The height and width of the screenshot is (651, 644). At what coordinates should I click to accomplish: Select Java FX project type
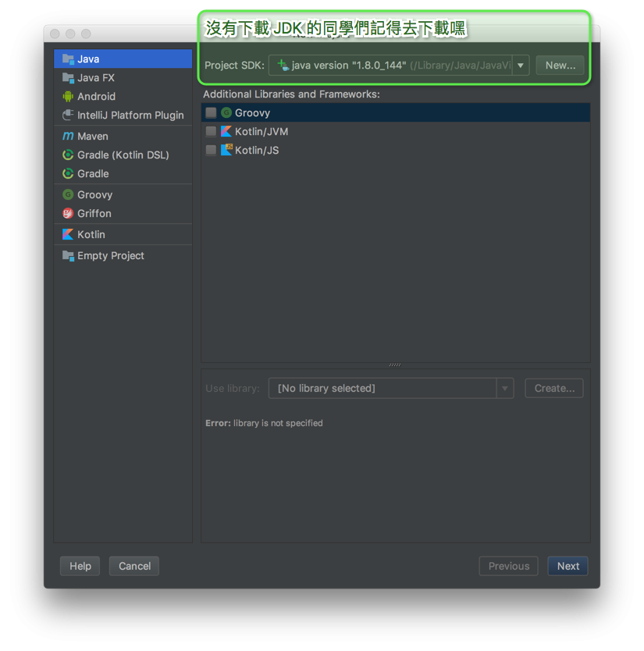[123, 77]
